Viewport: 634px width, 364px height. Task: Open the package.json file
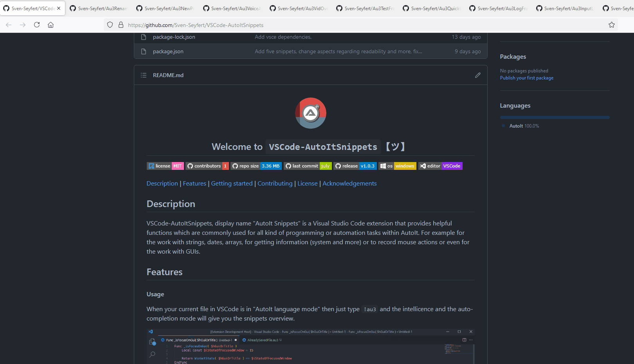click(168, 51)
